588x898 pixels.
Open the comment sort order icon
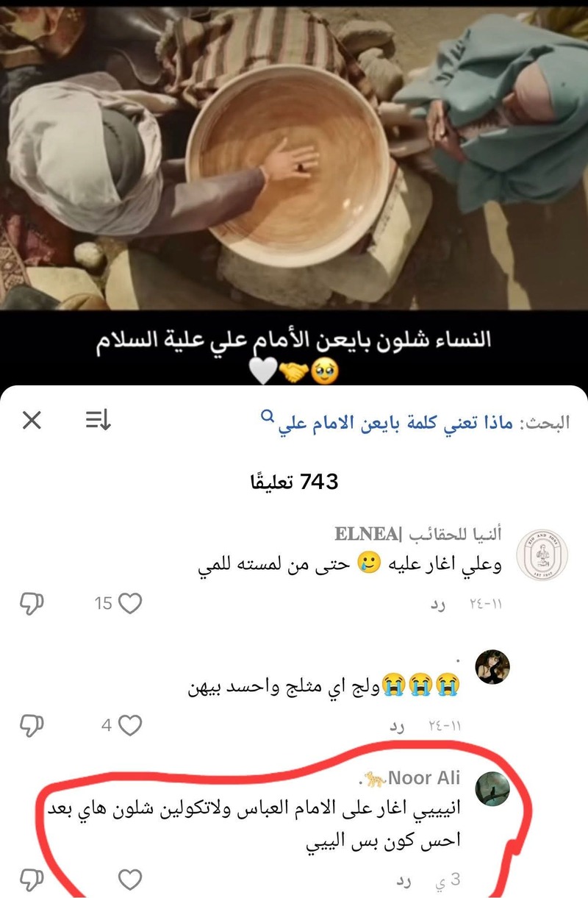pos(98,421)
